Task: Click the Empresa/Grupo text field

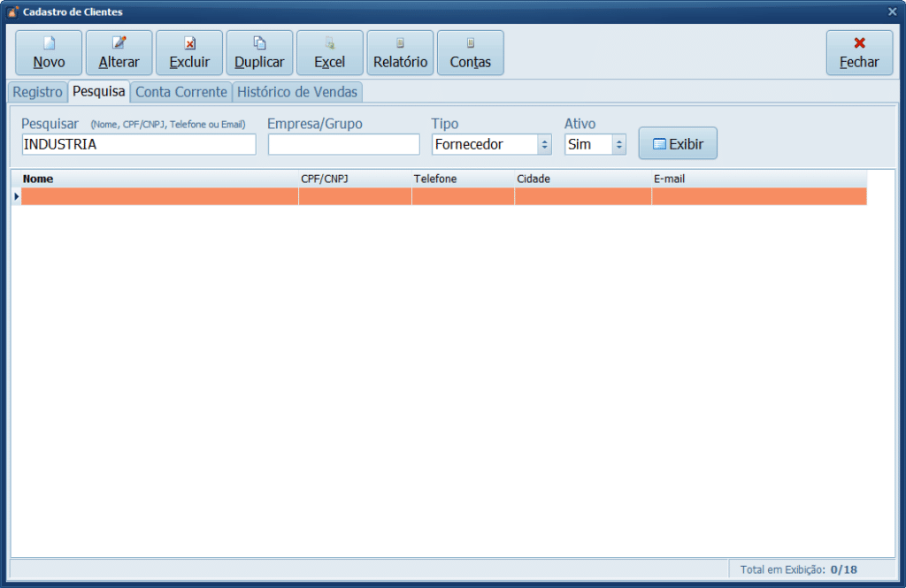Action: pyautogui.click(x=343, y=144)
